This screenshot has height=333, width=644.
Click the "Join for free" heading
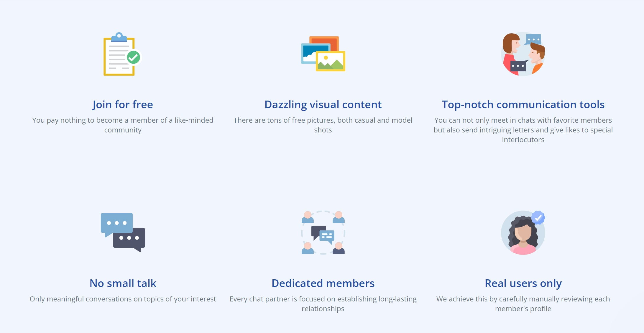(x=123, y=104)
